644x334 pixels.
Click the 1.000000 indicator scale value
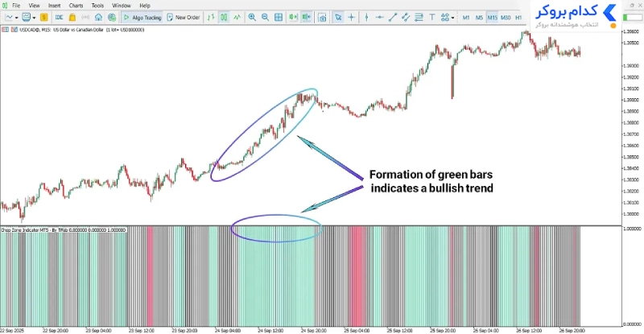[x=632, y=229]
